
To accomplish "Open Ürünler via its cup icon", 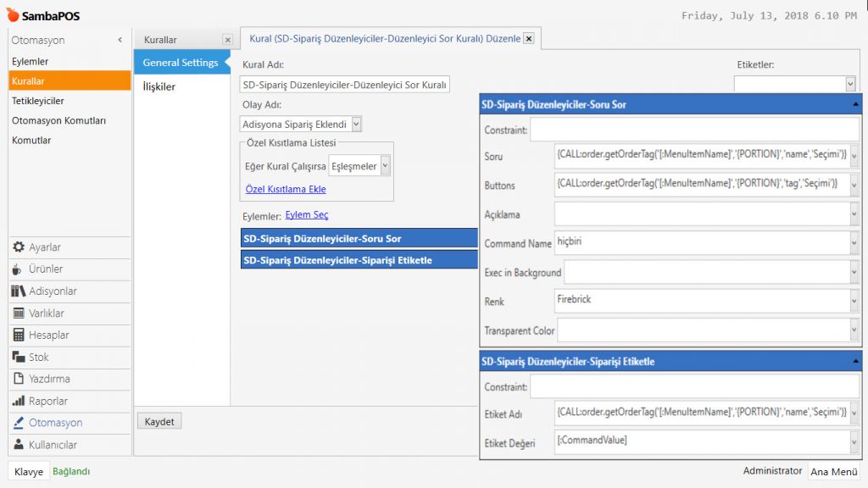I will [x=19, y=269].
